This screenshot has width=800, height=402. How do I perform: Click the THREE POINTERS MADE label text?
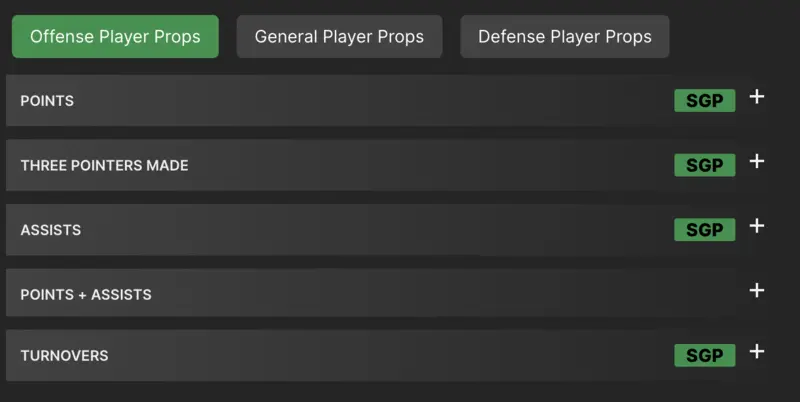click(x=104, y=165)
